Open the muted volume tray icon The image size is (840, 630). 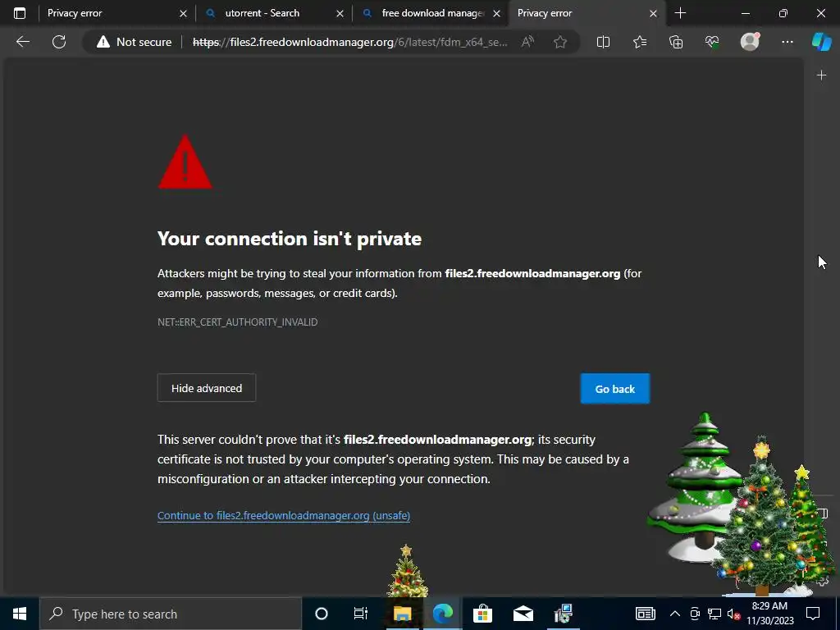click(x=733, y=614)
